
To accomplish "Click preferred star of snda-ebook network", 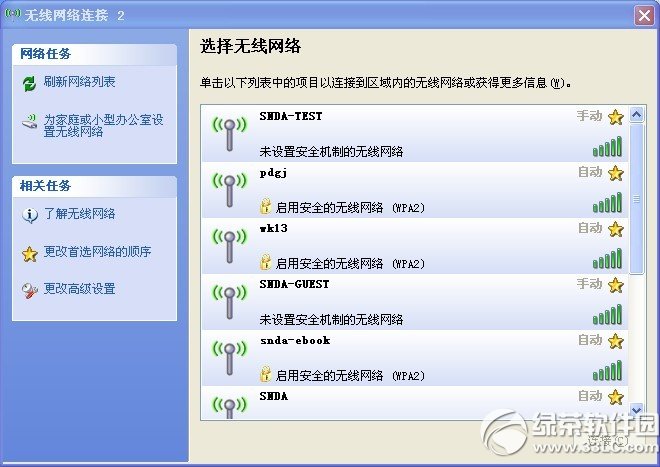I will [615, 341].
